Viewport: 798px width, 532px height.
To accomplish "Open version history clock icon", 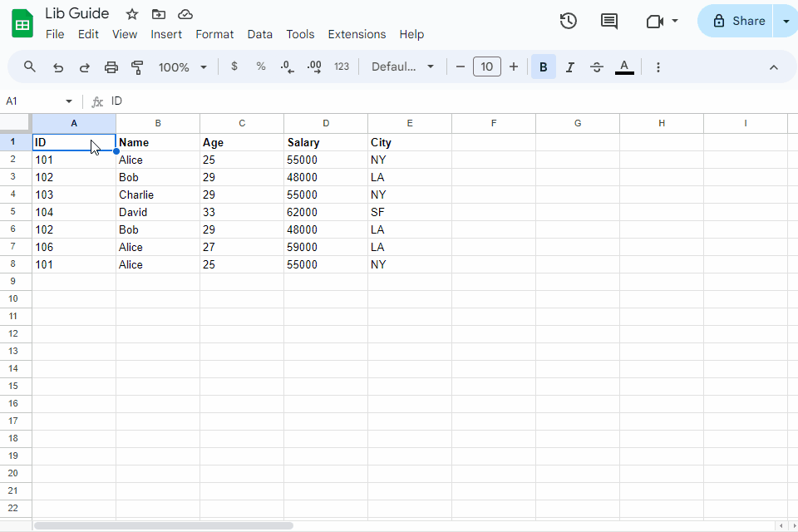I will coord(569,21).
